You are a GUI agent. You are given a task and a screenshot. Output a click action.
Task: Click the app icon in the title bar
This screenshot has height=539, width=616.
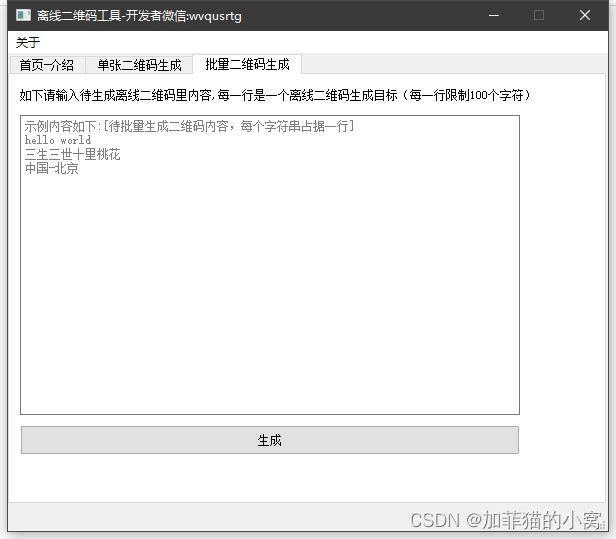[x=23, y=15]
